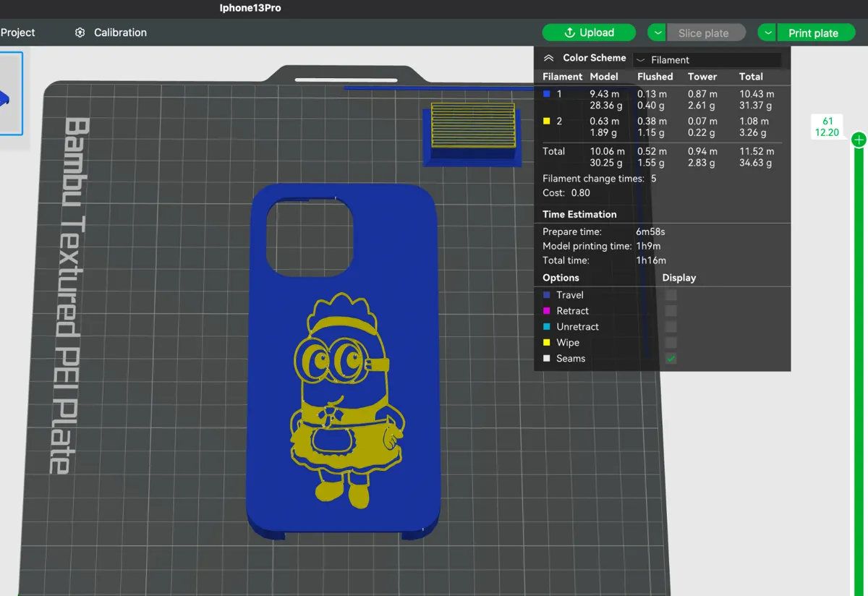Click the Total row total 11.52 m
868x596 pixels.
(757, 151)
